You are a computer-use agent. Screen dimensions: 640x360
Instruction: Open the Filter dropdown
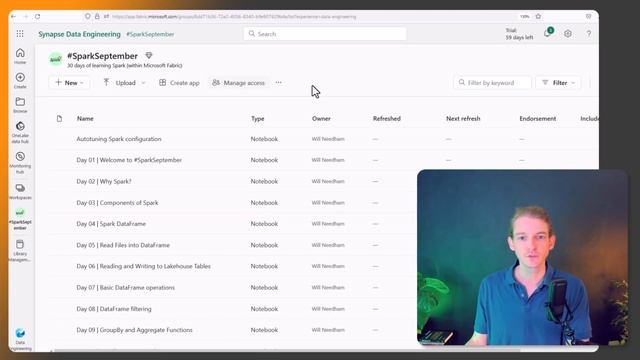click(558, 82)
